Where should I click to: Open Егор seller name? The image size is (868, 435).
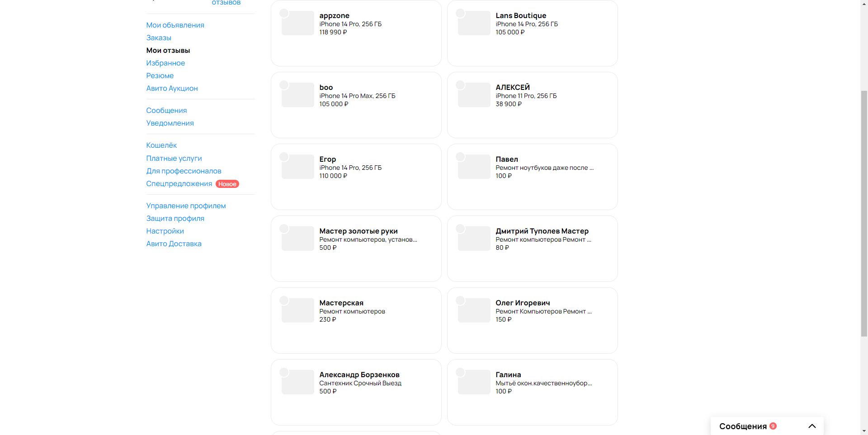328,159
